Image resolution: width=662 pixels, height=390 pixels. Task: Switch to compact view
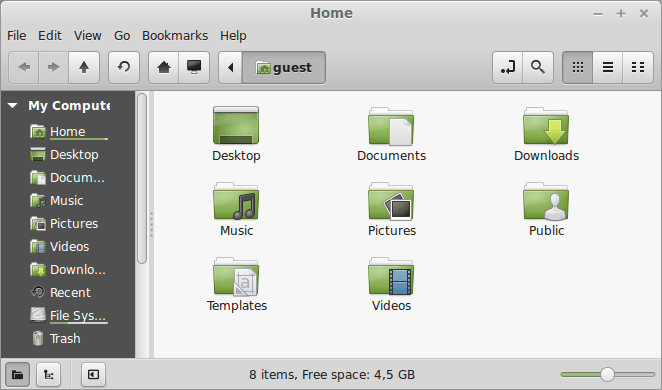coord(638,68)
